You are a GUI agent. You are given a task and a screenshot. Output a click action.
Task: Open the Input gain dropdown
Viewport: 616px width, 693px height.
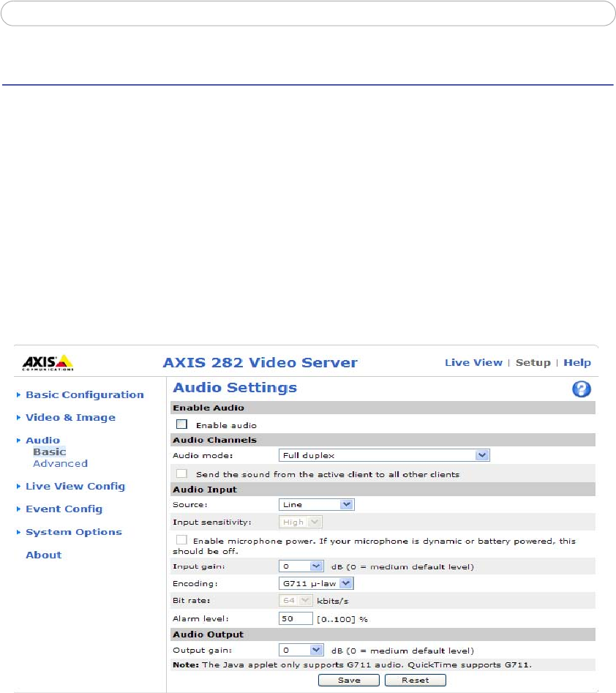[301, 566]
